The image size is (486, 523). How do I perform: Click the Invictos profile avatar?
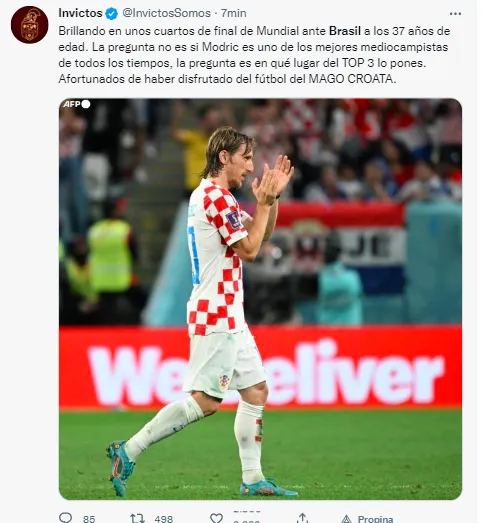tap(29, 25)
